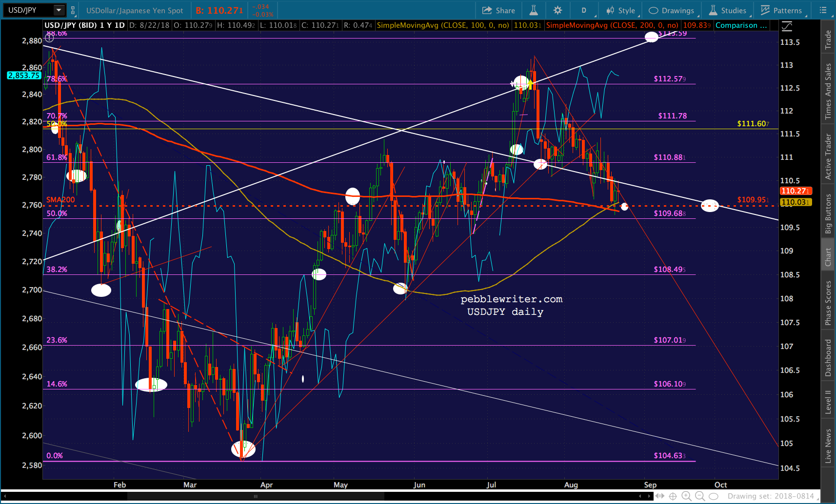Click the ellipse drawing tool icon

click(714, 496)
